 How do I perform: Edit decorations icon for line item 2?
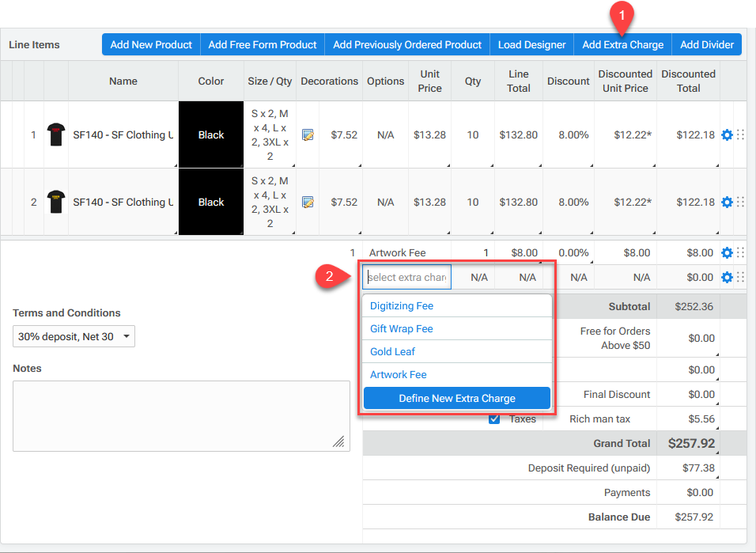(x=308, y=203)
